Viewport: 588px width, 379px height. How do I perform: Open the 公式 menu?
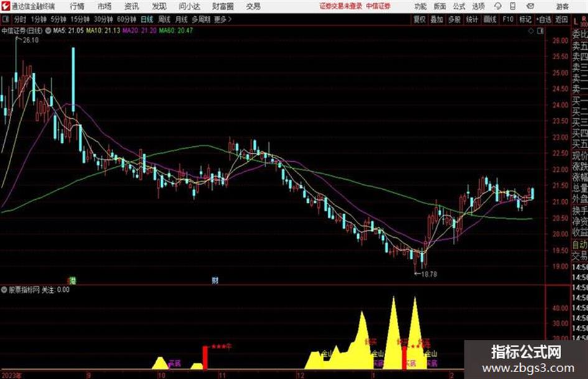(x=459, y=6)
